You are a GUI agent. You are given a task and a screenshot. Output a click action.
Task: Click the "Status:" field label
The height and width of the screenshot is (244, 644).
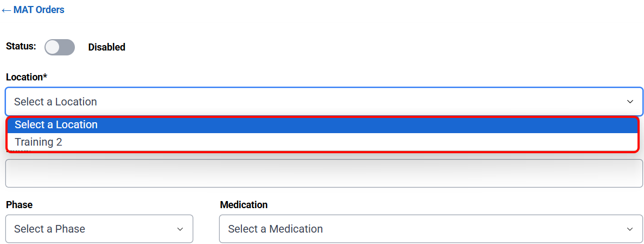[21, 46]
